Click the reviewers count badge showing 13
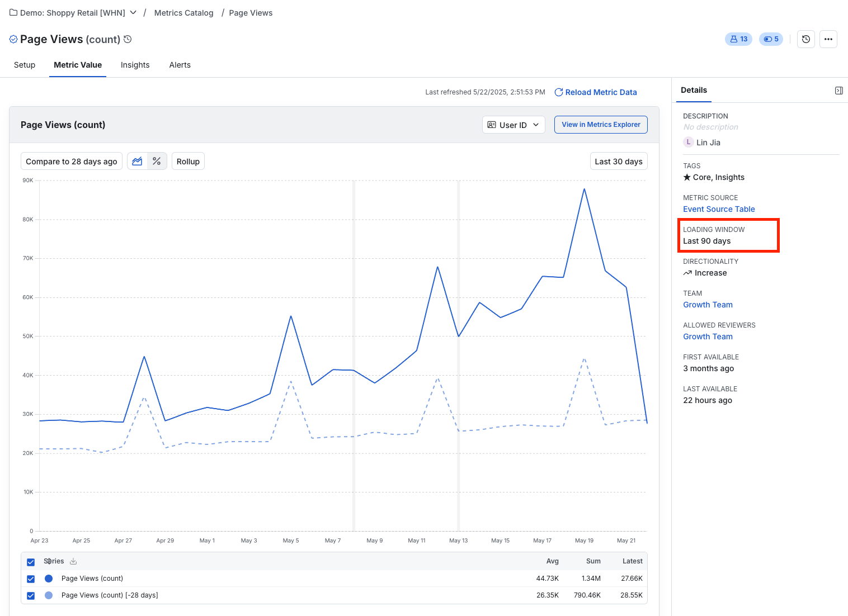This screenshot has width=848, height=616. pyautogui.click(x=738, y=39)
